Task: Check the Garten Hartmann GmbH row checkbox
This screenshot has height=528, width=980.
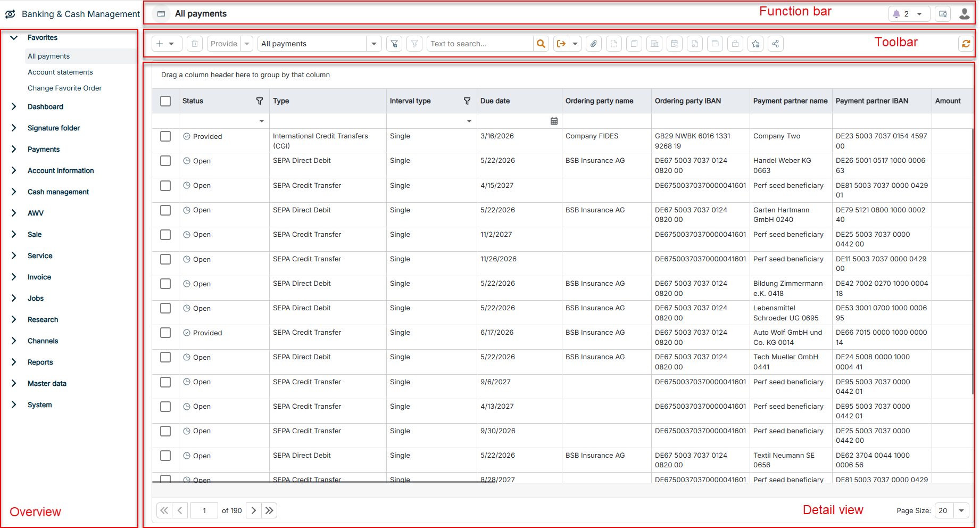Action: pos(165,210)
